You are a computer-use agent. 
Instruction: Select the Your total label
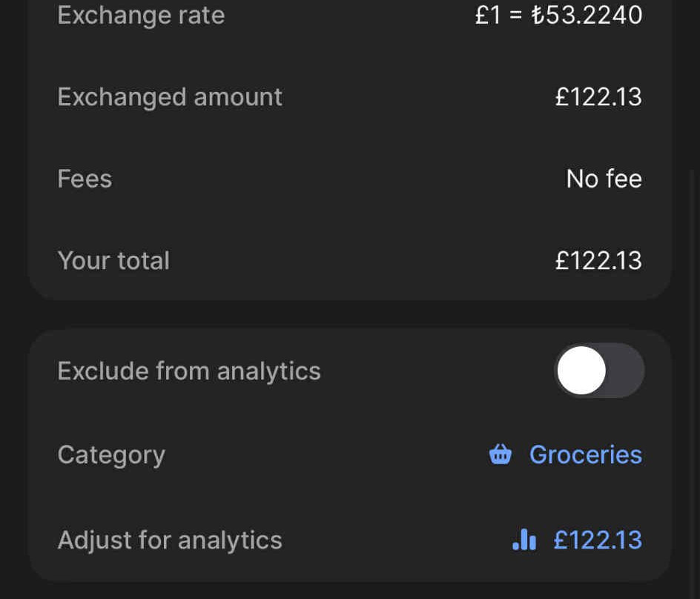coord(113,260)
